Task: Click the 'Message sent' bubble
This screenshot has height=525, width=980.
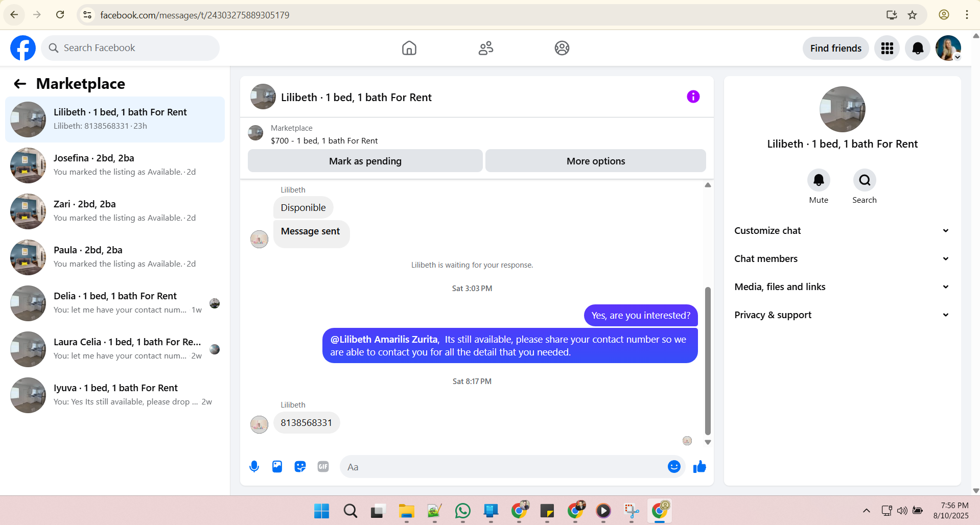Action: 311,234
